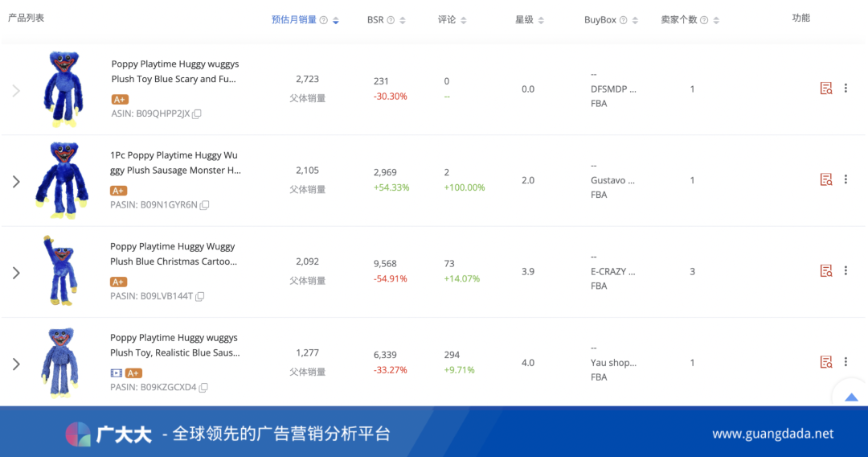Click the 功能 column header
Screen dimensions: 868x457
(x=801, y=19)
